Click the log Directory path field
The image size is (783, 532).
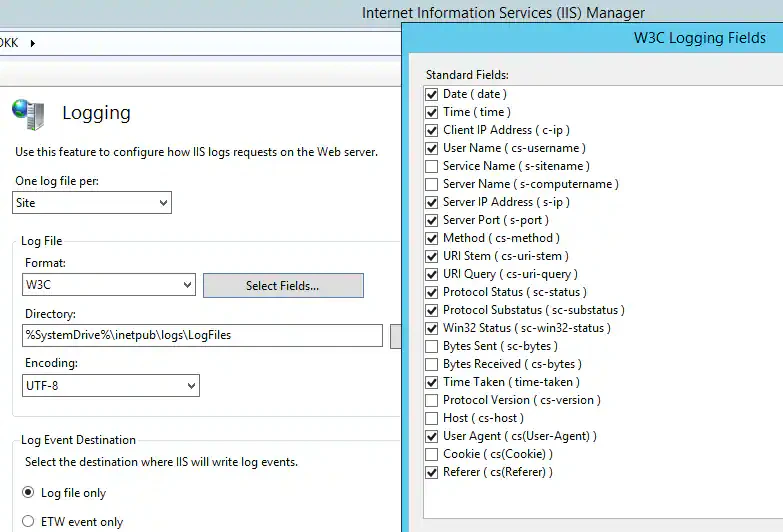pos(202,335)
